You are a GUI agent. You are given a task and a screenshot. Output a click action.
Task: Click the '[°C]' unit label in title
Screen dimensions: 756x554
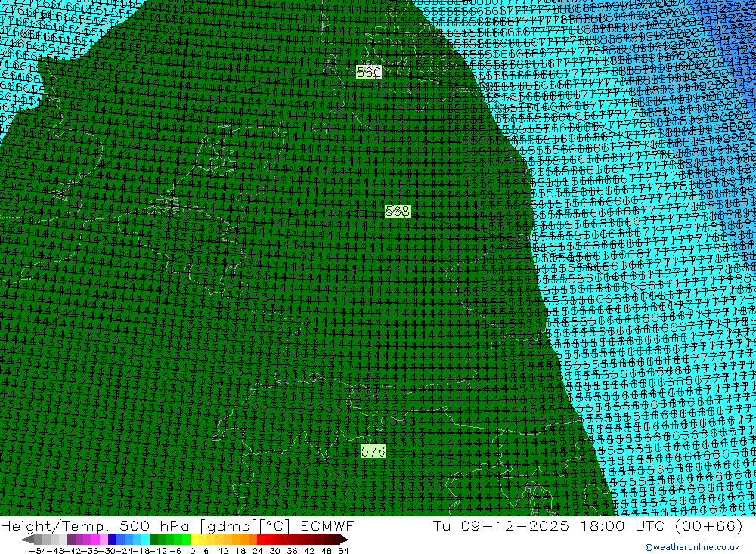(x=275, y=526)
